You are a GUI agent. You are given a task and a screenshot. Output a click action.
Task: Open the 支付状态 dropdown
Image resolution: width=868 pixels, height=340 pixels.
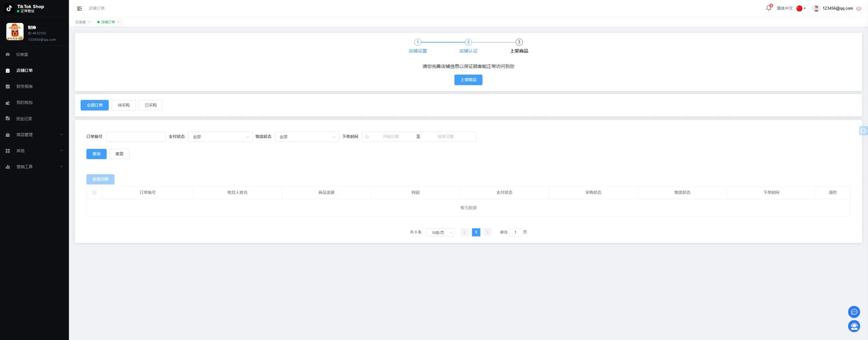pyautogui.click(x=220, y=137)
